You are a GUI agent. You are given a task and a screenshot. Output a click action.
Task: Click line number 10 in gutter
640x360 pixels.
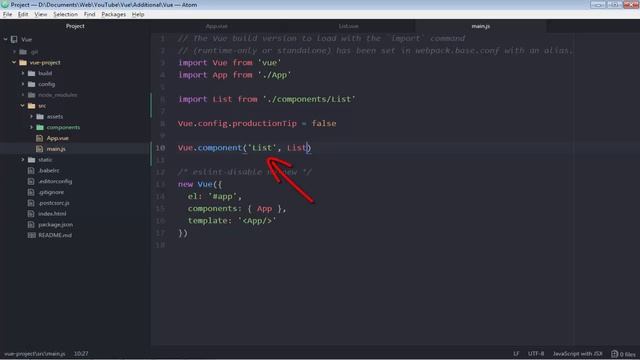160,148
